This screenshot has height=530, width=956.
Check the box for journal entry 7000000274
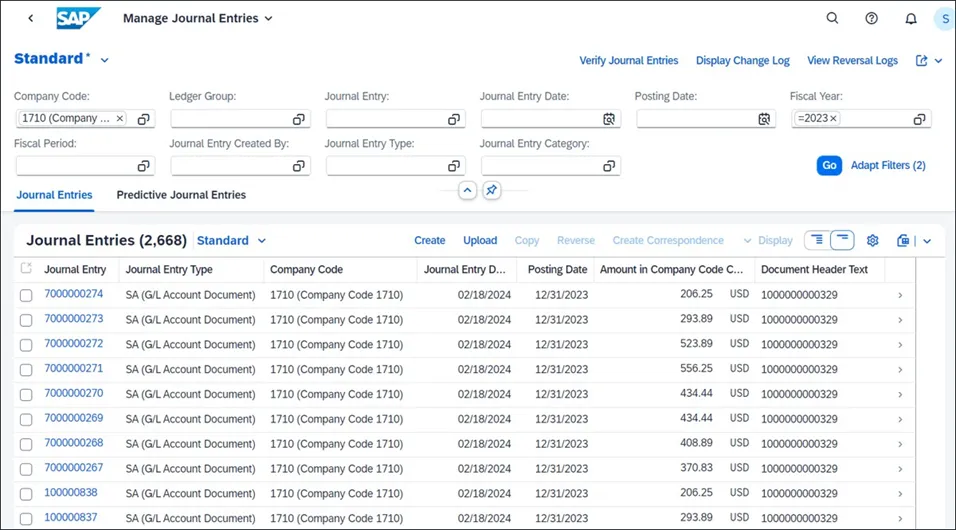[x=26, y=294]
